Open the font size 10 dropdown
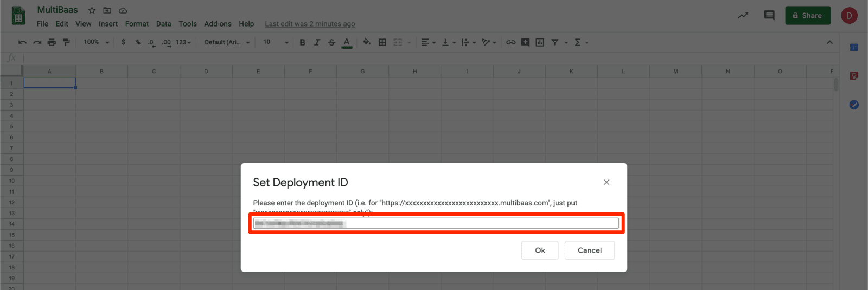The image size is (868, 290). pyautogui.click(x=276, y=42)
